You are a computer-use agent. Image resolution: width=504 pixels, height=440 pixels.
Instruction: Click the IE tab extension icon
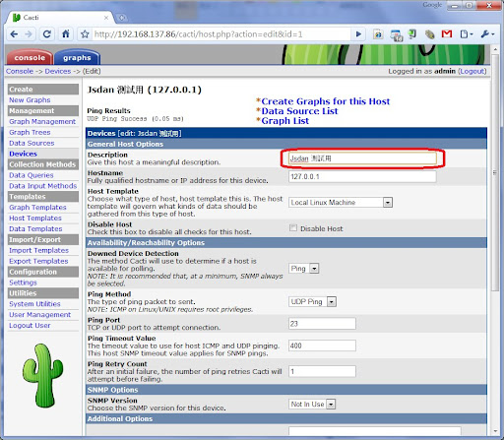[x=378, y=34]
